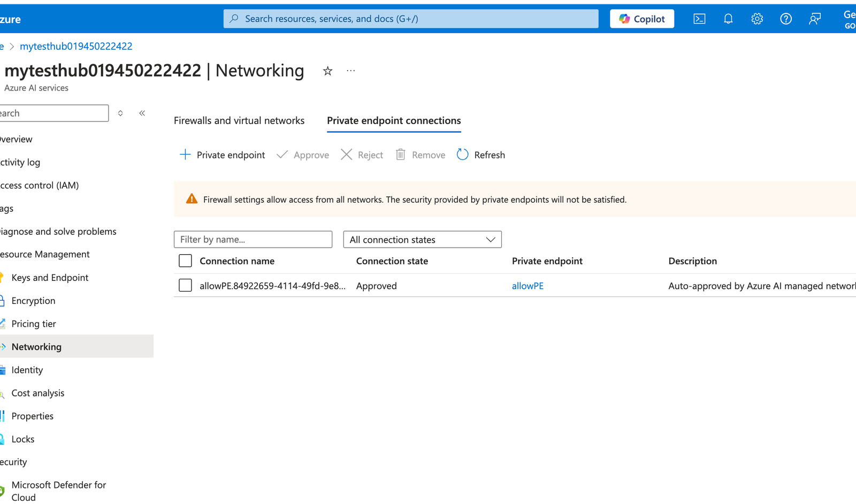The height and width of the screenshot is (504, 856).
Task: Open the allowPE private endpoint link
Action: pos(528,285)
